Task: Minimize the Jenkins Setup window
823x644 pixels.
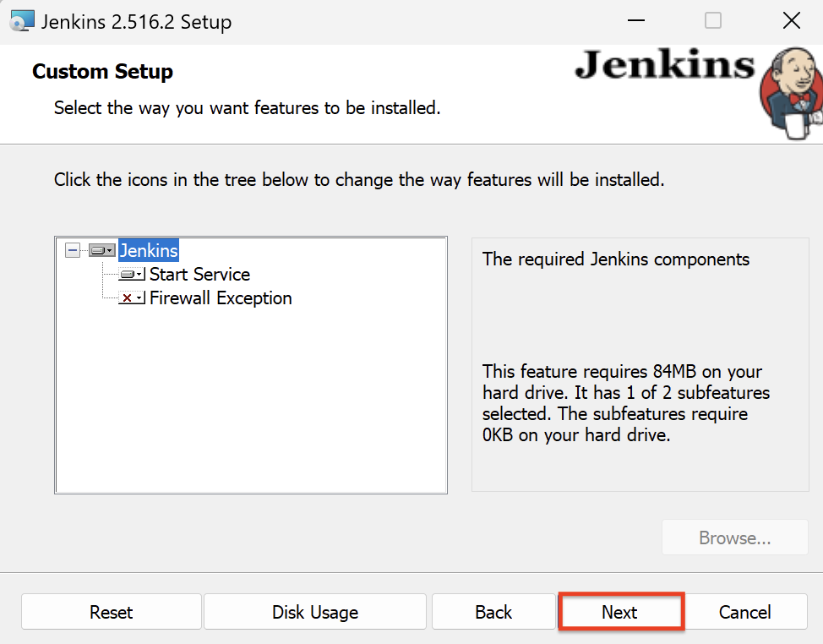Action: point(635,20)
